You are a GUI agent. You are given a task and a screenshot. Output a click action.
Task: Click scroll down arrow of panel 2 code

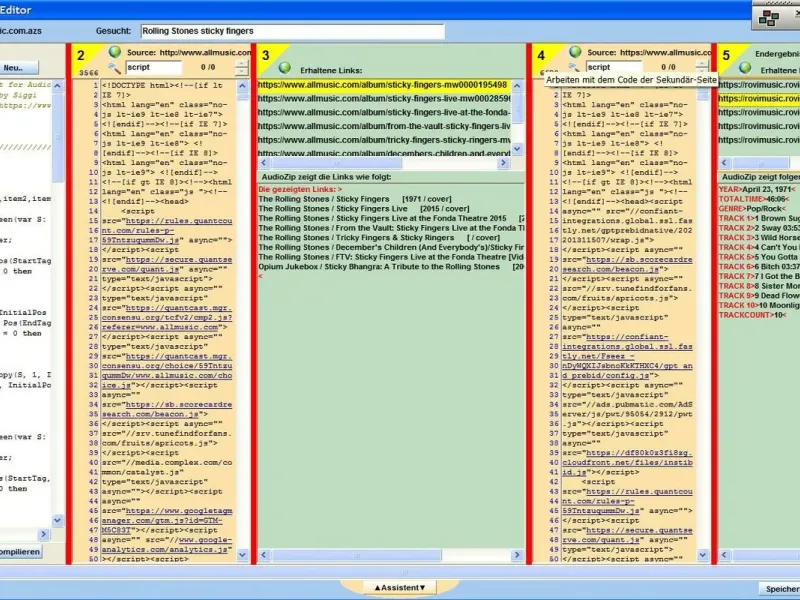[x=242, y=555]
